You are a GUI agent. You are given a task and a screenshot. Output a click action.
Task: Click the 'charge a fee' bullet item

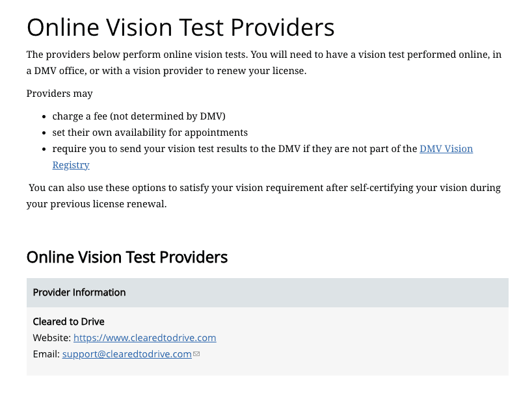(139, 116)
